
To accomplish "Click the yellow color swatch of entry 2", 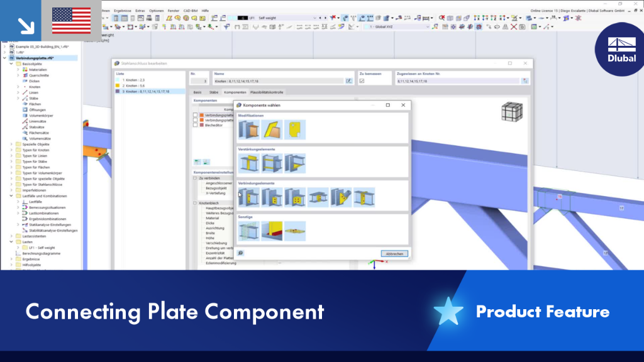I will click(118, 85).
